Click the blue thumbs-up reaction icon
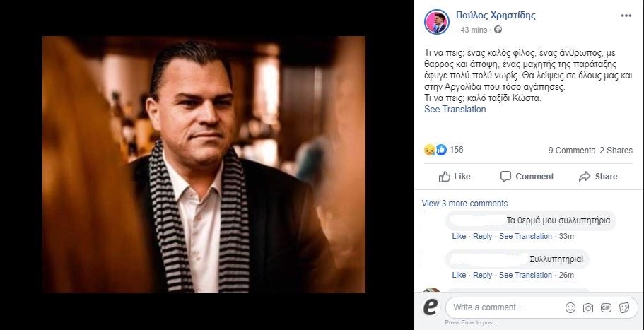The width and height of the screenshot is (644, 330). tap(440, 150)
